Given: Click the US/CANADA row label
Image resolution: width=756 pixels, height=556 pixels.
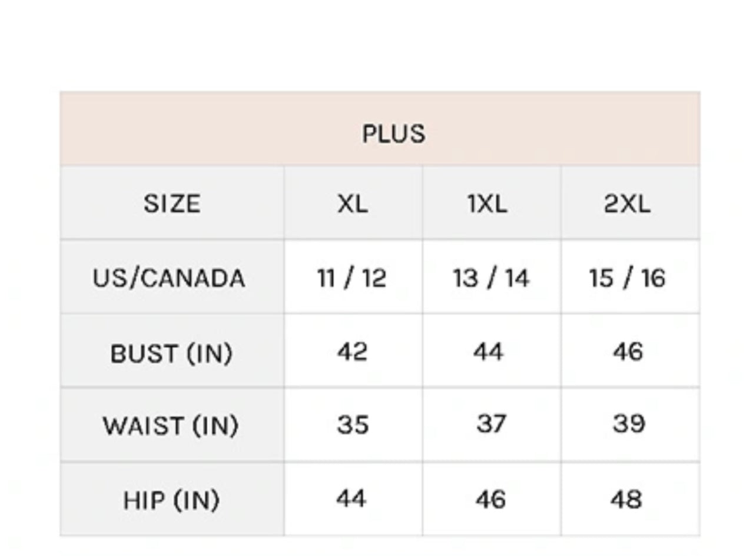Looking at the screenshot, I should point(168,278).
